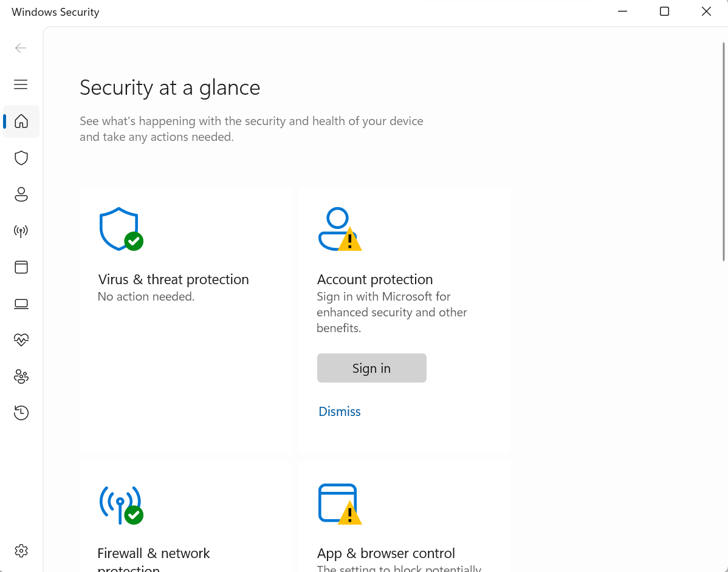Click the Sign in button
Image resolution: width=728 pixels, height=572 pixels.
pos(371,368)
